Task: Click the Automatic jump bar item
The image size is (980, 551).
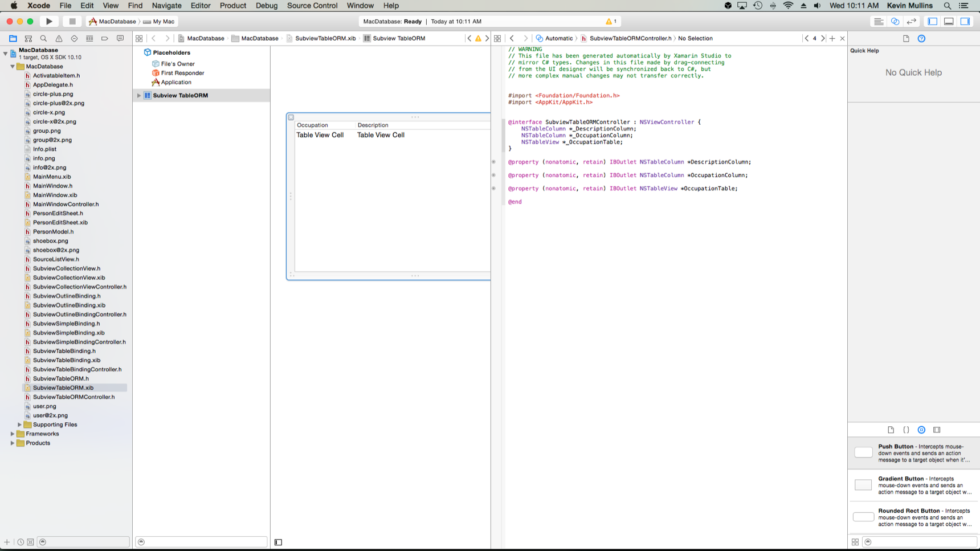Action: click(x=558, y=39)
